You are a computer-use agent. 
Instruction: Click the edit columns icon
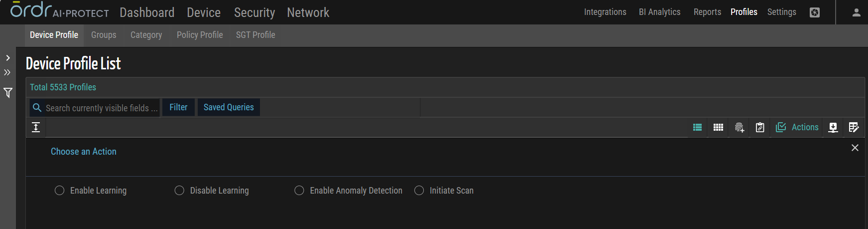click(x=854, y=127)
